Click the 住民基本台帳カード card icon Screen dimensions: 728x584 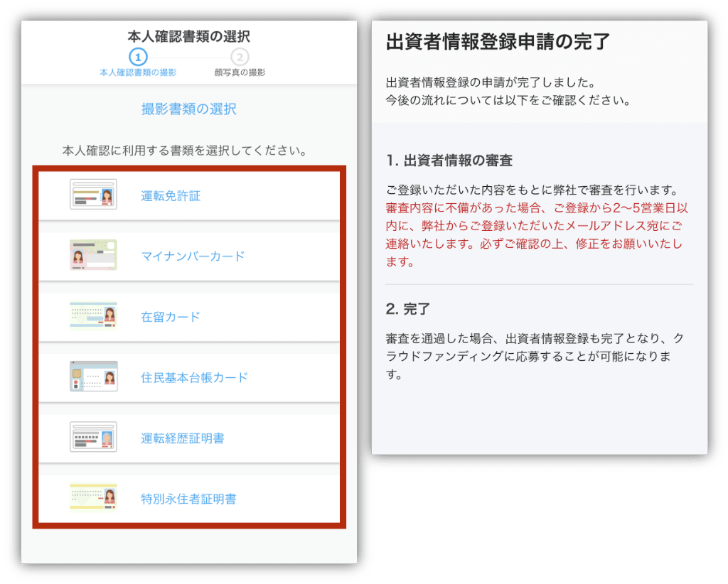(93, 377)
